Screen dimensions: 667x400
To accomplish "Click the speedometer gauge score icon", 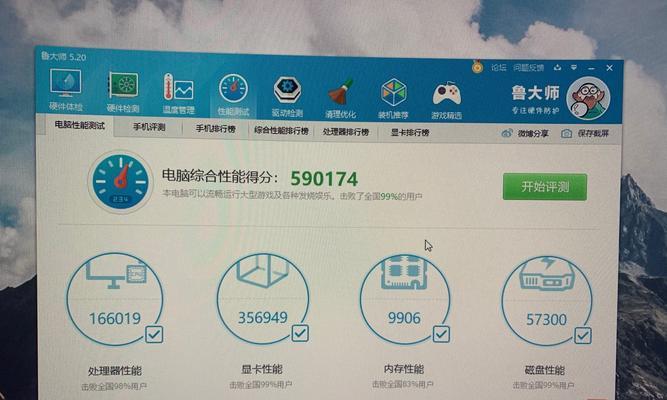I will [120, 182].
